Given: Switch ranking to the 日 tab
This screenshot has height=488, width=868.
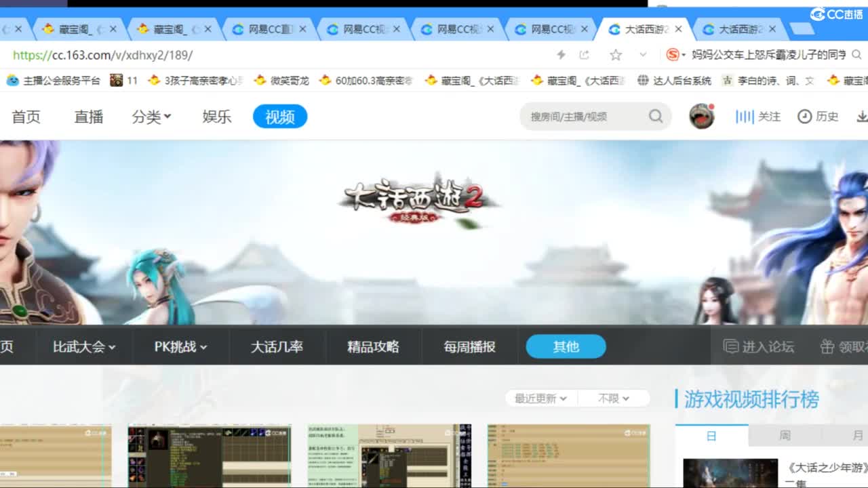Looking at the screenshot, I should tap(711, 435).
